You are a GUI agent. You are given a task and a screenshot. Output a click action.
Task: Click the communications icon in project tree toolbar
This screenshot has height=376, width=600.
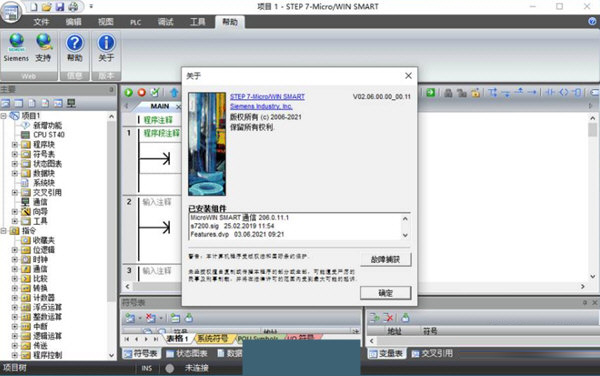point(71,103)
